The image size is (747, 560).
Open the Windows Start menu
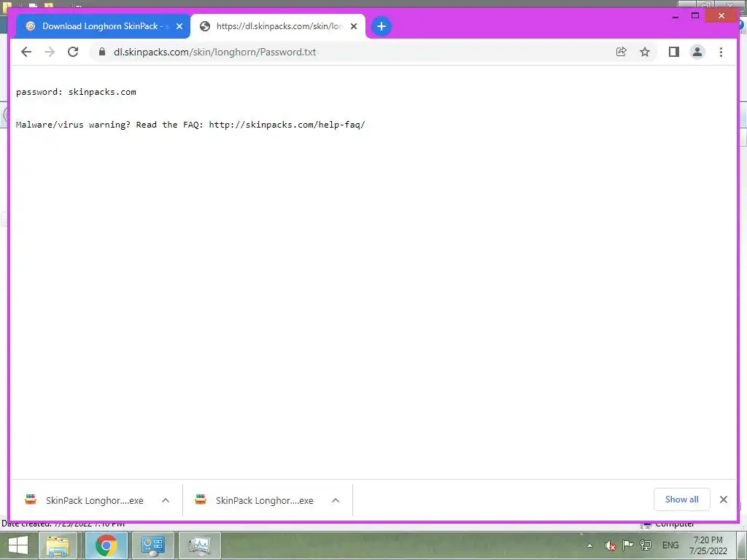click(x=18, y=545)
